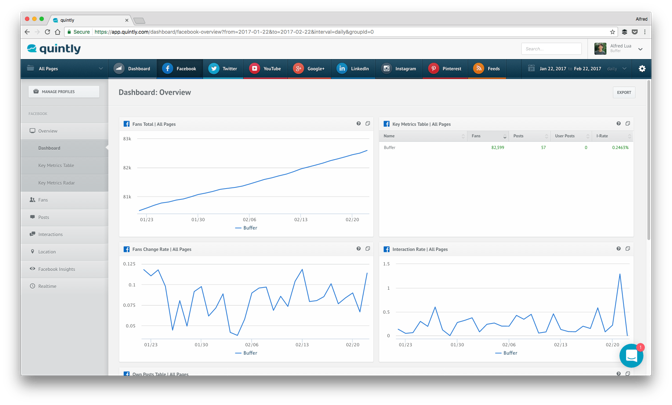Select Key Metrics Table in sidebar
The height and width of the screenshot is (405, 672).
coord(65,165)
